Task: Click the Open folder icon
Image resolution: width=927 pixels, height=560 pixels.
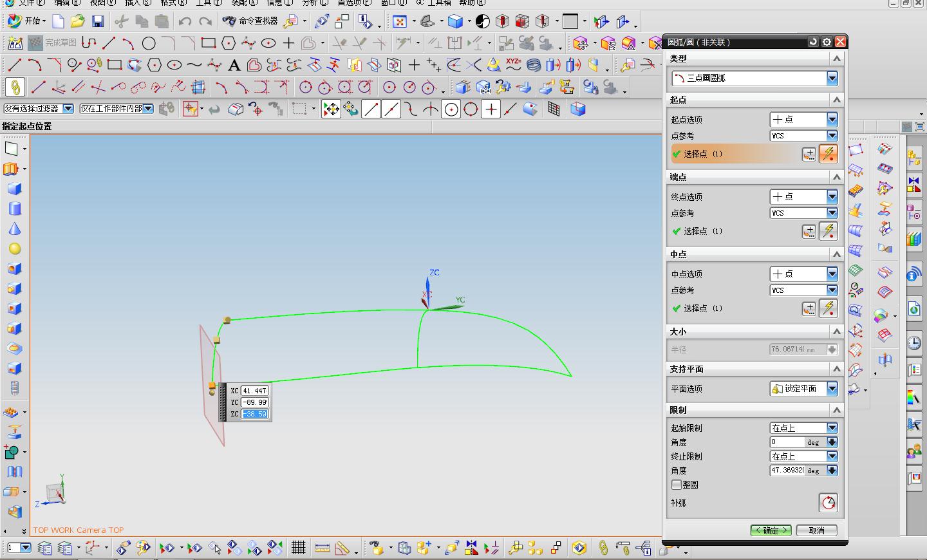Action: point(78,21)
